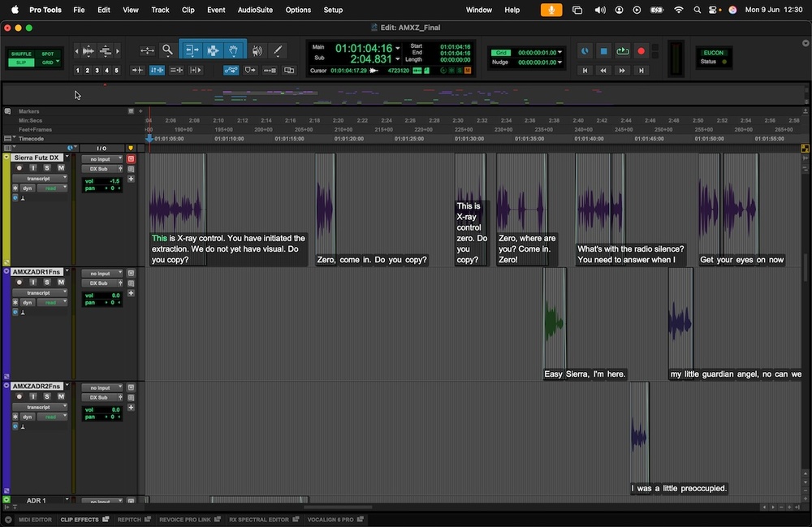
Task: Mute the AMXZADR1Fns track
Action: point(61,282)
